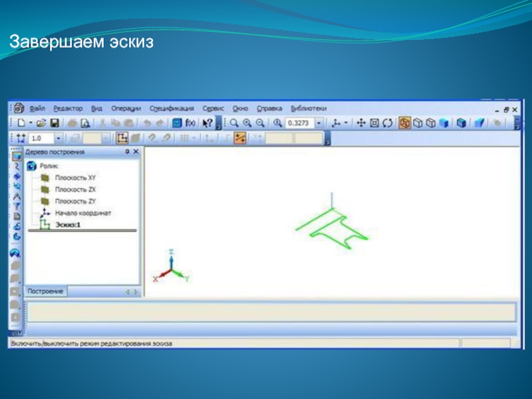This screenshot has height=399, width=532.
Task: Select Плоскость ZX in the tree
Action: tap(75, 190)
